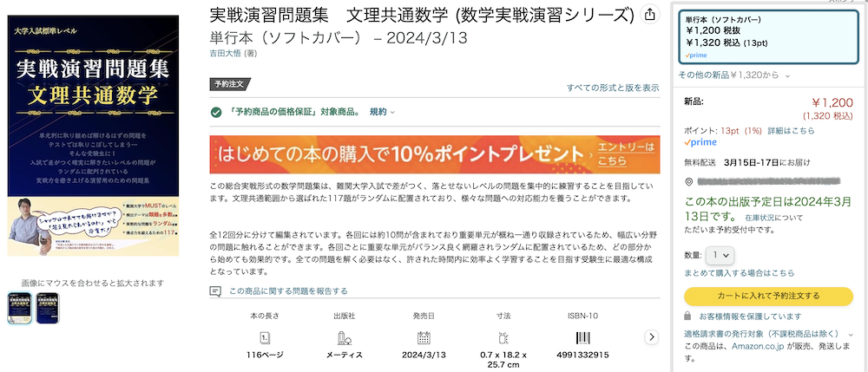Click the publisher building icon
Screen dimensions: 868x372
coord(345,337)
